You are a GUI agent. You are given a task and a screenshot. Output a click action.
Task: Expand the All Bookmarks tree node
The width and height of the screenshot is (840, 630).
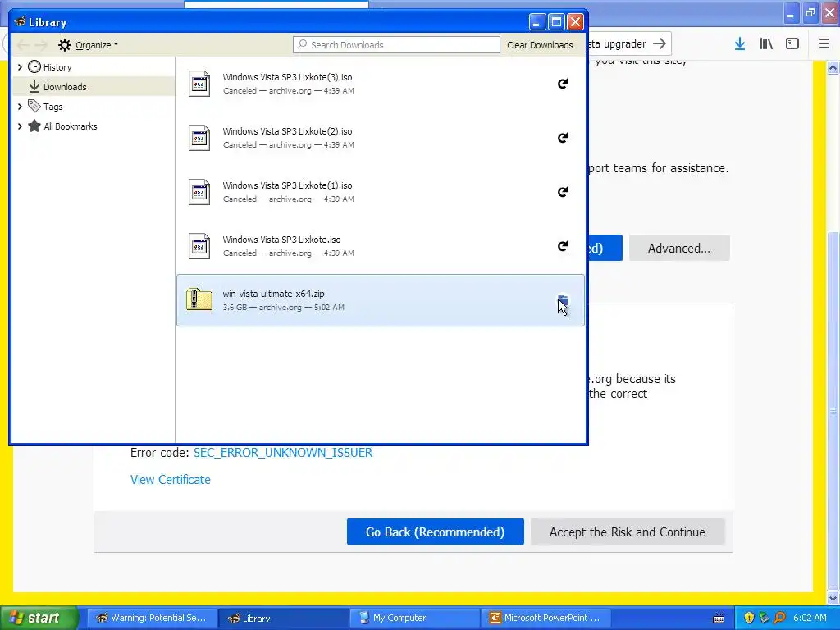(20, 126)
